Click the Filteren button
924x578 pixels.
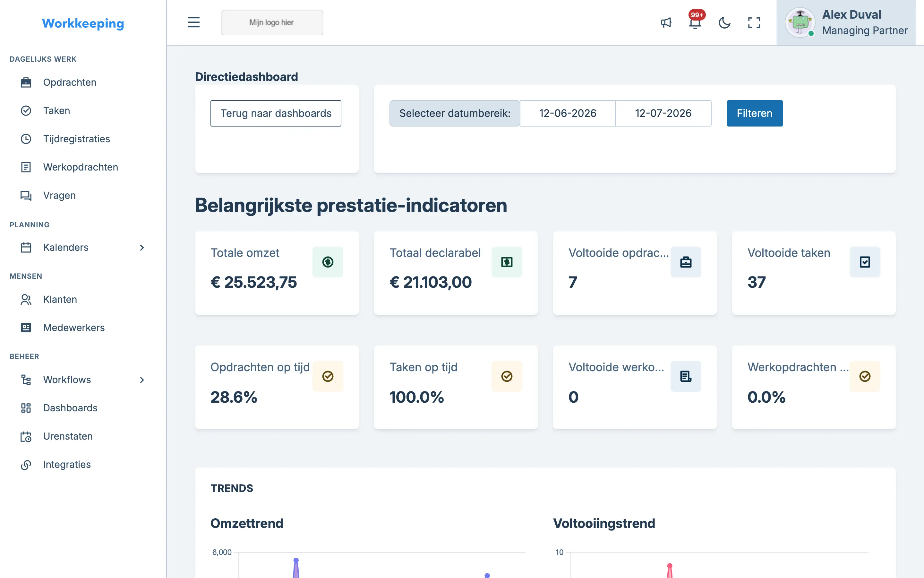(x=755, y=113)
